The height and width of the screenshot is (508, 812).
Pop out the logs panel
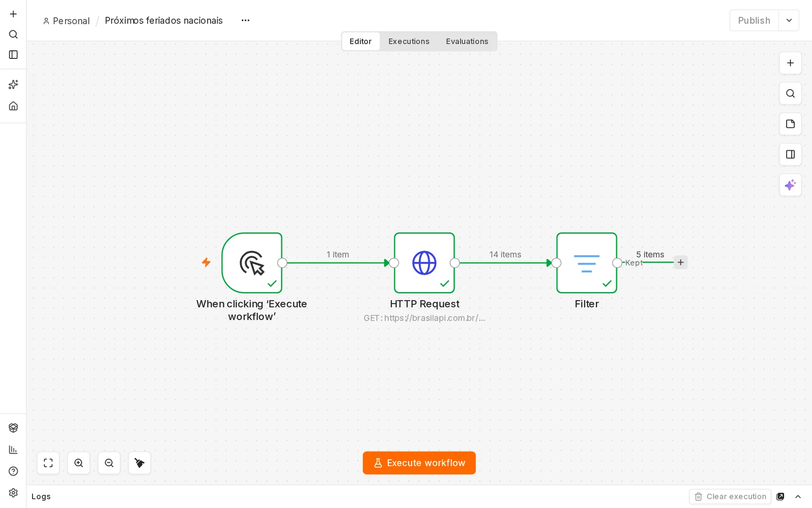781,496
